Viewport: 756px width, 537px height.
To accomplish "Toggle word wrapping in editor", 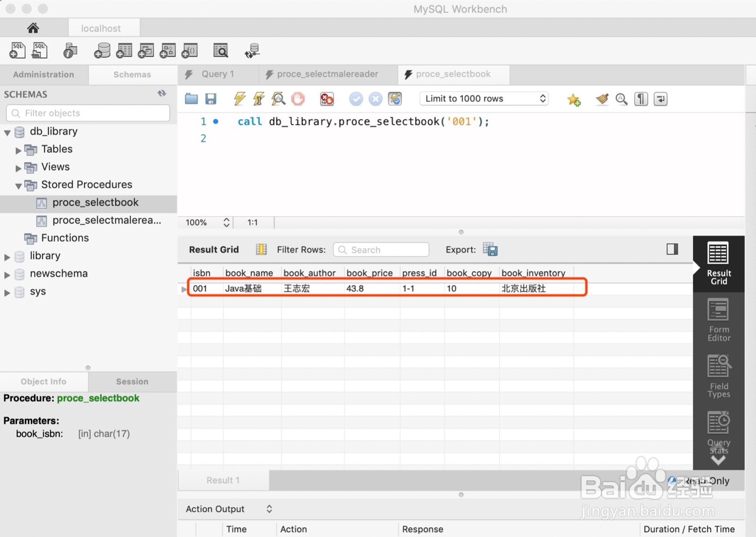I will tap(661, 99).
